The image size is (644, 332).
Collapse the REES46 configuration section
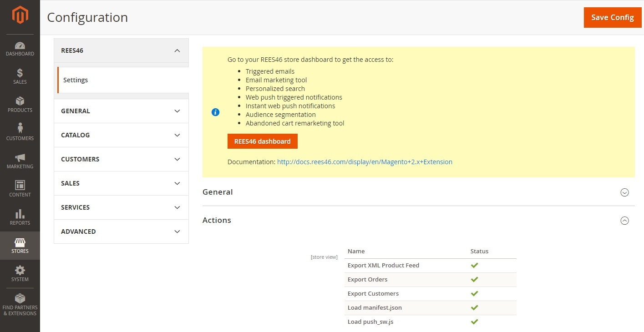point(177,50)
